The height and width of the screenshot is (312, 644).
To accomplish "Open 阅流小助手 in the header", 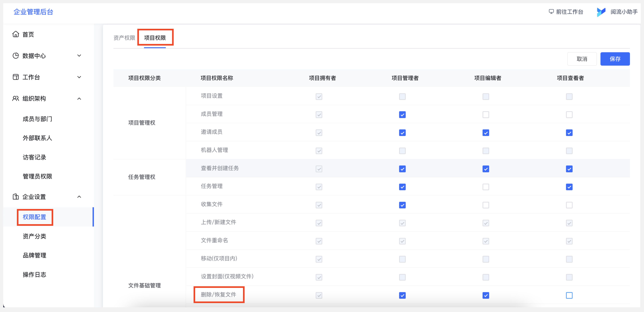I will point(624,12).
